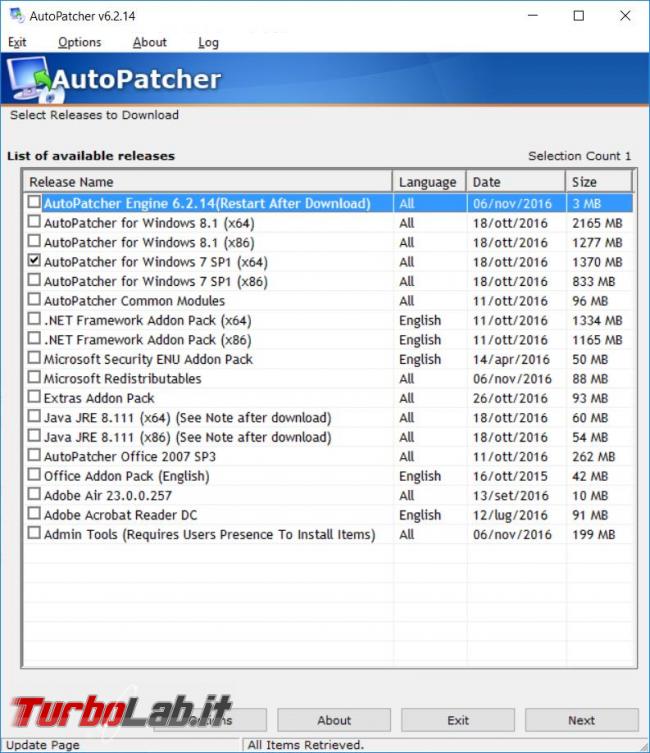The height and width of the screenshot is (753, 650).
Task: Check Java JRE 8.111 (x86) checkbox
Action: tap(34, 436)
